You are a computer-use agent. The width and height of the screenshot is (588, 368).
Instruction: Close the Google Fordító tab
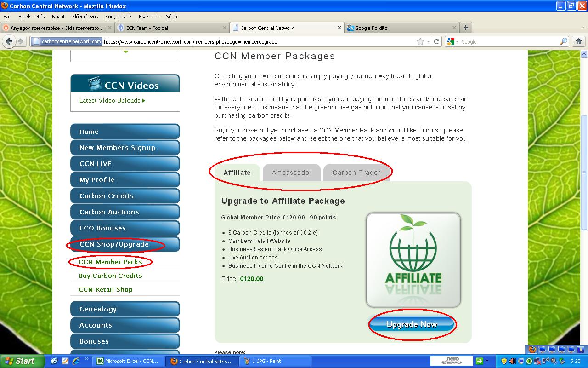point(454,28)
